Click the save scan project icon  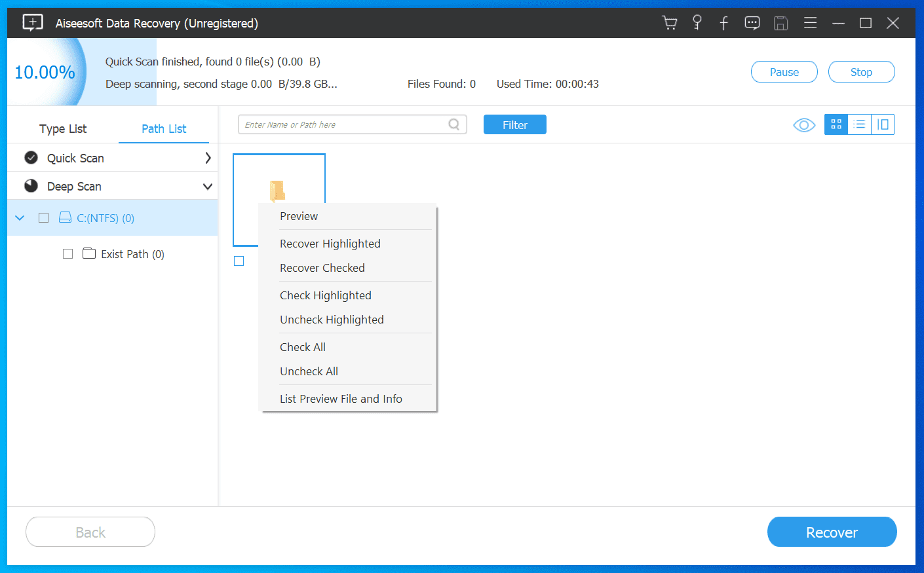tap(780, 23)
